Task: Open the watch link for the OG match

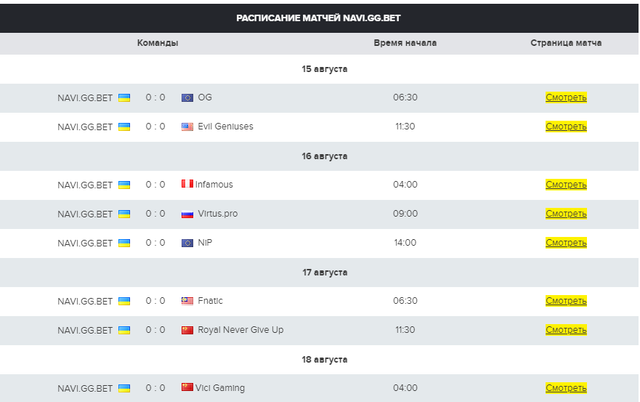Action: tap(566, 98)
